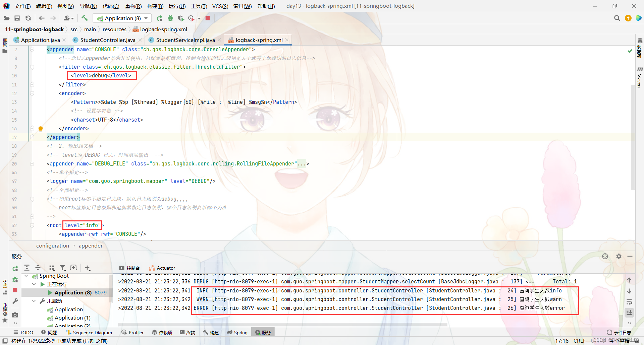Image resolution: width=644 pixels, height=345 pixels.
Task: Click the 'src' breadcrumb
Action: pyautogui.click(x=74, y=29)
